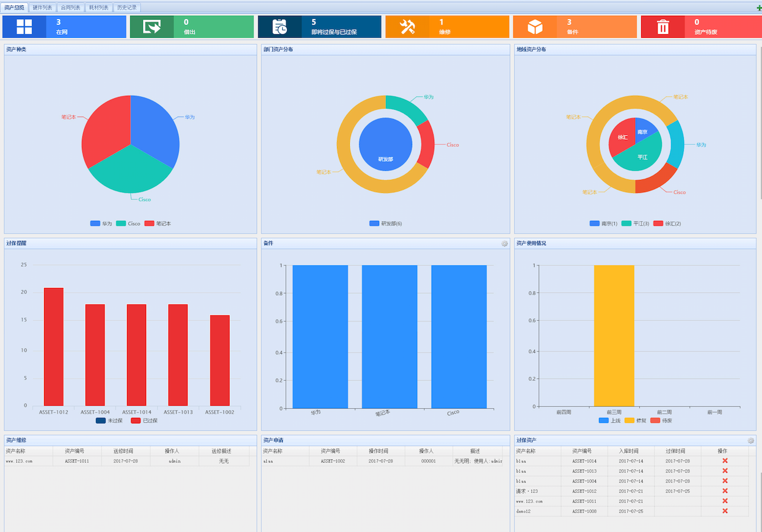Sort by 操作时间 column header
The width and height of the screenshot is (762, 532).
pyautogui.click(x=381, y=451)
